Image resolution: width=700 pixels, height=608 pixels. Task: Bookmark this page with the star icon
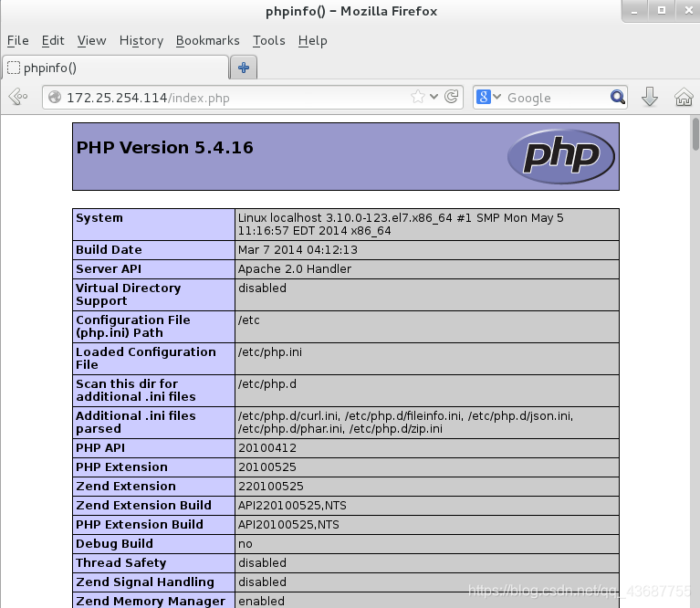[x=418, y=97]
